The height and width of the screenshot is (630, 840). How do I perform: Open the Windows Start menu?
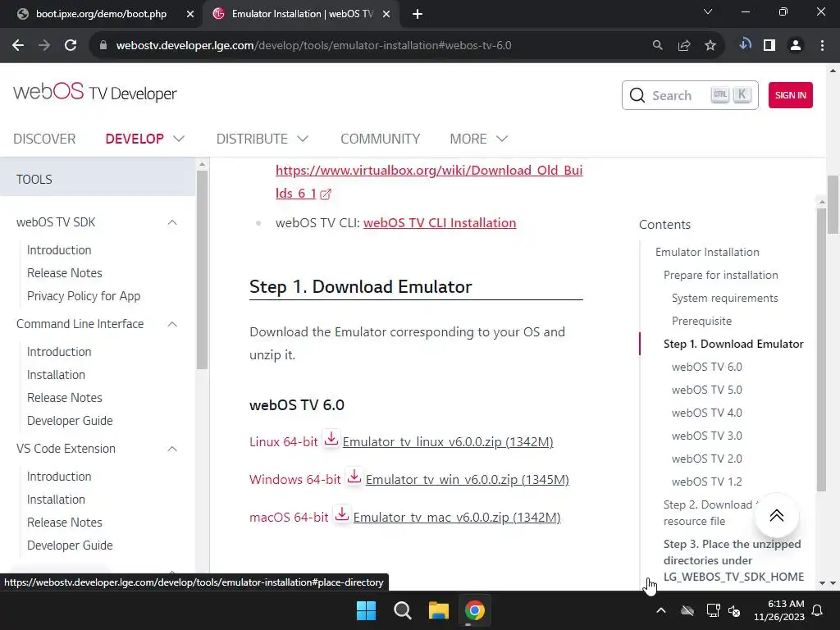coord(367,610)
